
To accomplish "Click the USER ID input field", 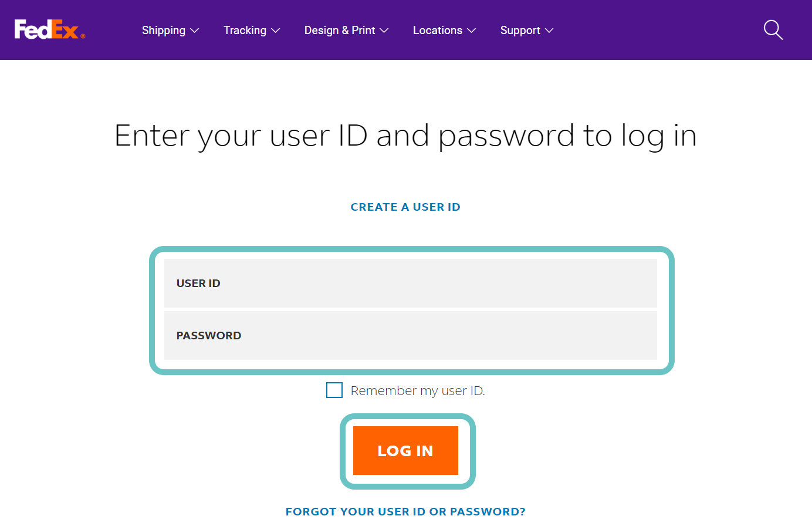I will [411, 283].
